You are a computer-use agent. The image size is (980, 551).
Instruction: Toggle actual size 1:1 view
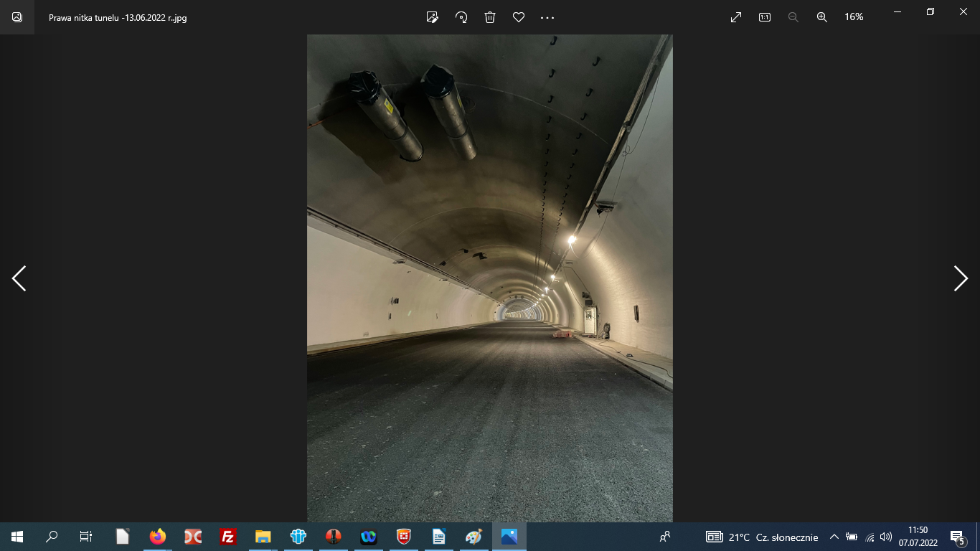(x=765, y=17)
